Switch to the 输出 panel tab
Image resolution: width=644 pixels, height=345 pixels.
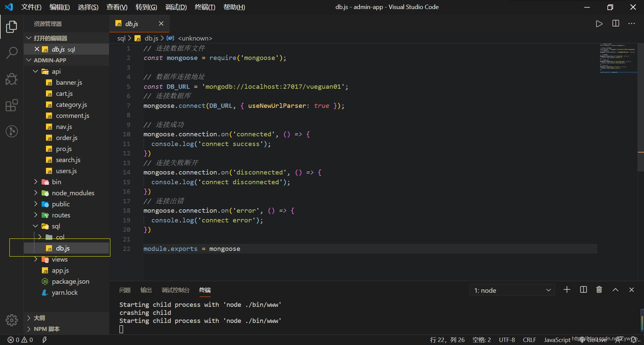(146, 290)
